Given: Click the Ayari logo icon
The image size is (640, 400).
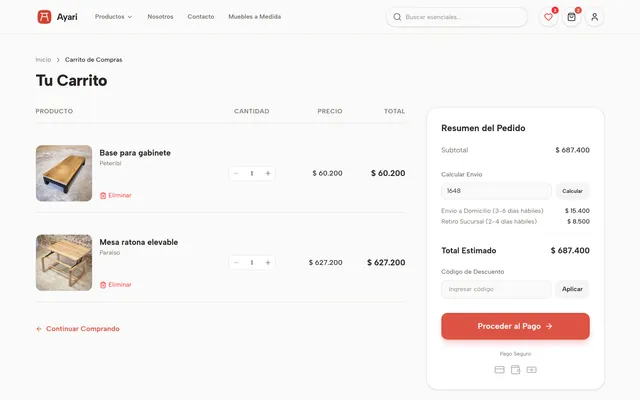Looking at the screenshot, I should [44, 17].
